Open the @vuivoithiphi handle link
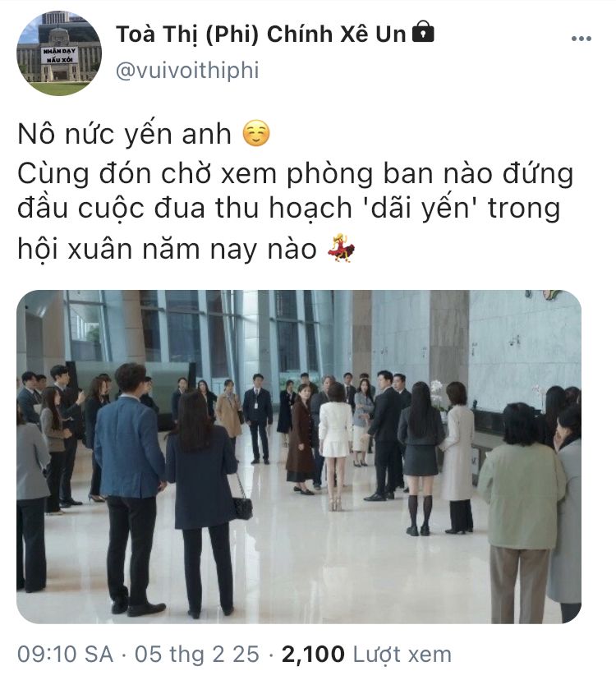This screenshot has height=680, width=616. click(x=187, y=71)
